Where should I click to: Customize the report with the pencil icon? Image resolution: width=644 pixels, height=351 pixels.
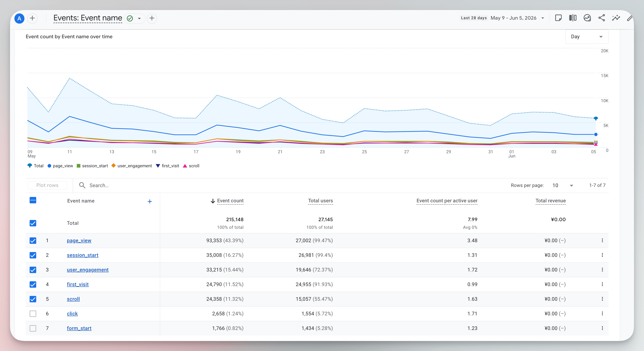coord(630,18)
